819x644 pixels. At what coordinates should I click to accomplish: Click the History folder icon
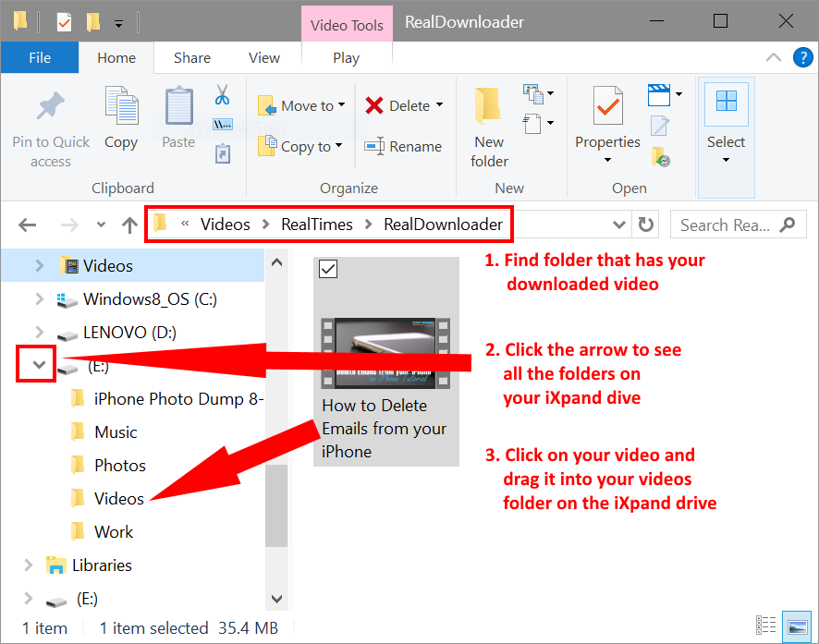pyautogui.click(x=661, y=156)
